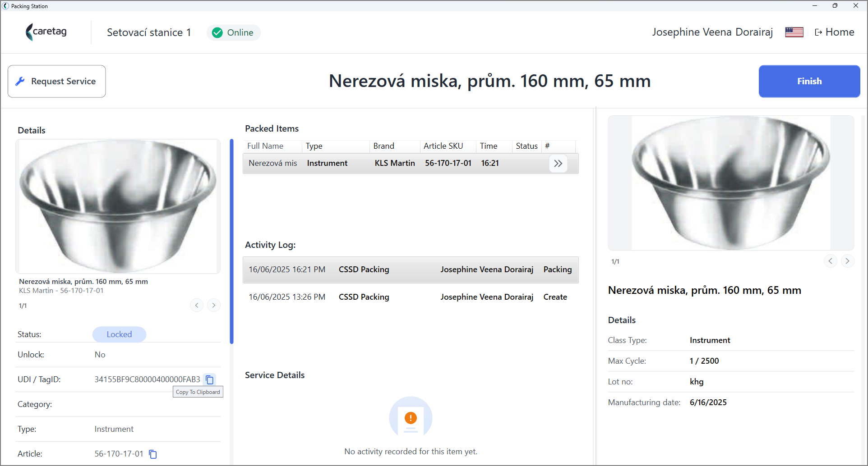Click the US flag language icon
The height and width of the screenshot is (466, 868).
(x=794, y=32)
